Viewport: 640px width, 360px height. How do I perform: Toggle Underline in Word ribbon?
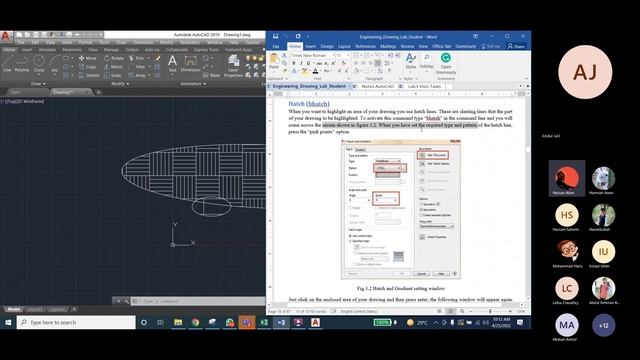(308, 63)
